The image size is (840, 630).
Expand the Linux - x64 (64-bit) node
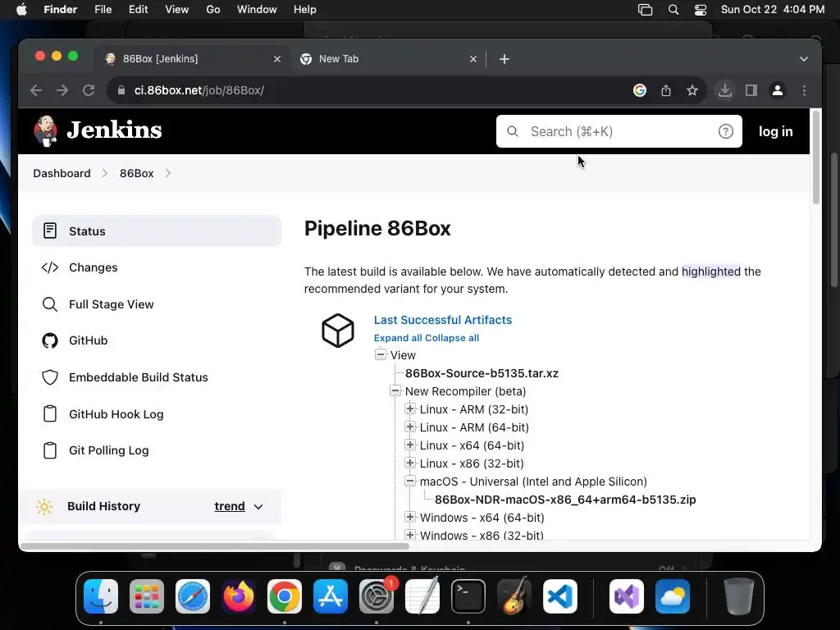click(x=410, y=445)
